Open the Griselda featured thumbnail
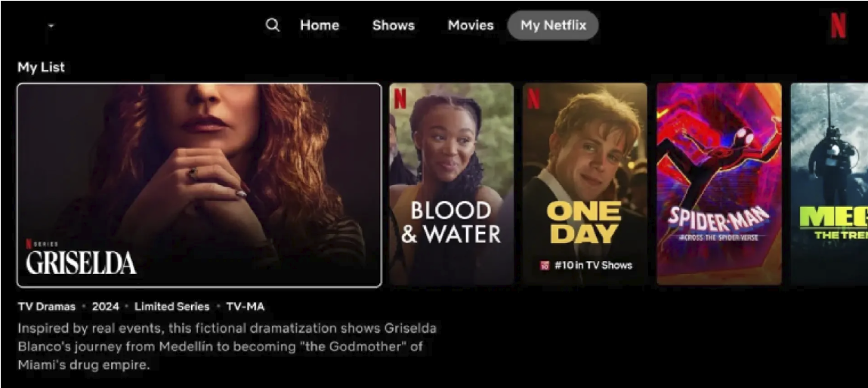 (x=199, y=185)
